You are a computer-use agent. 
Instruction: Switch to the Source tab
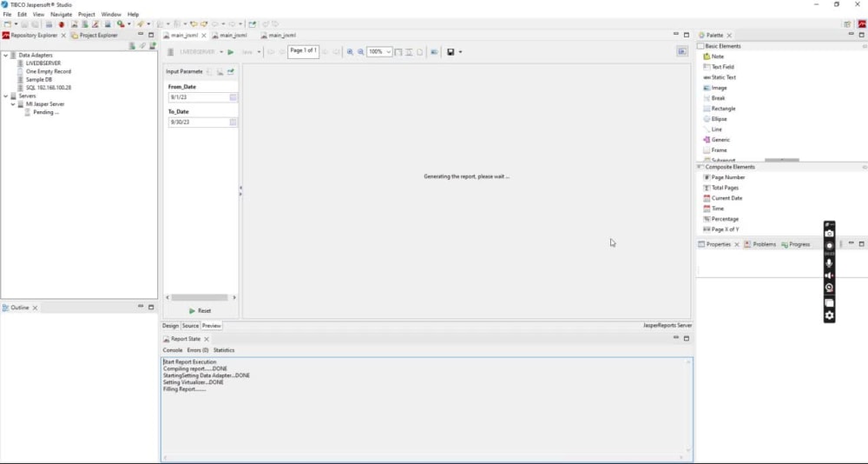(x=190, y=326)
